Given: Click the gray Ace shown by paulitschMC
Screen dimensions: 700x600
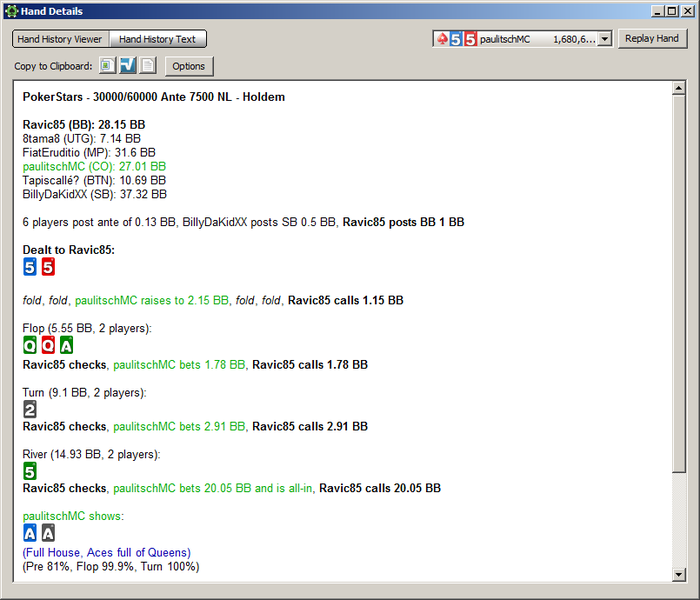Looking at the screenshot, I should coord(48,533).
